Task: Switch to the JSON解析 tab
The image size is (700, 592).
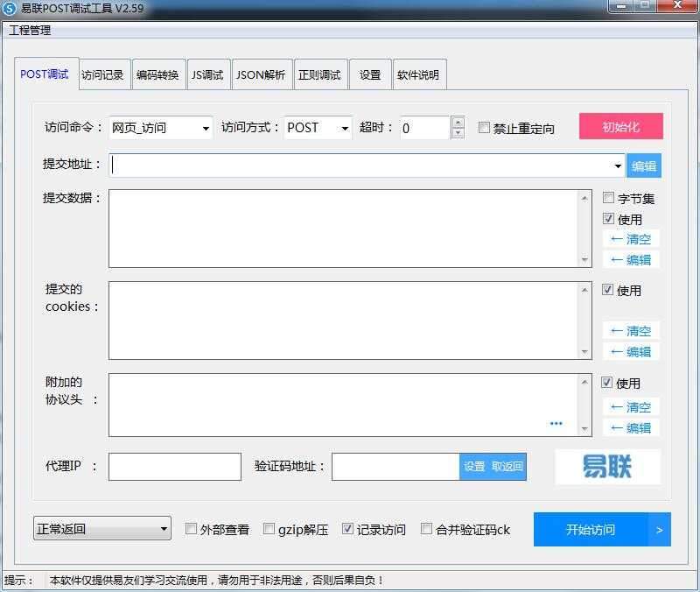Action: [x=261, y=74]
